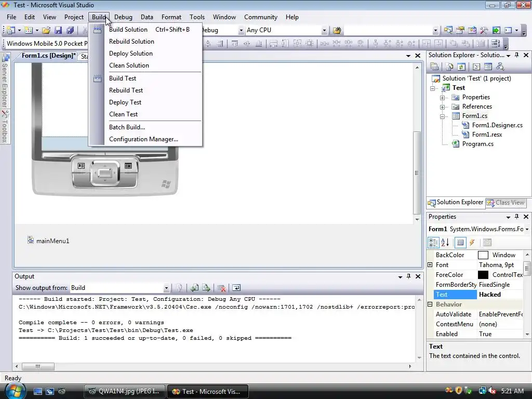The height and width of the screenshot is (399, 532).
Task: Click the Start Page green arrow icon
Action: click(496, 30)
